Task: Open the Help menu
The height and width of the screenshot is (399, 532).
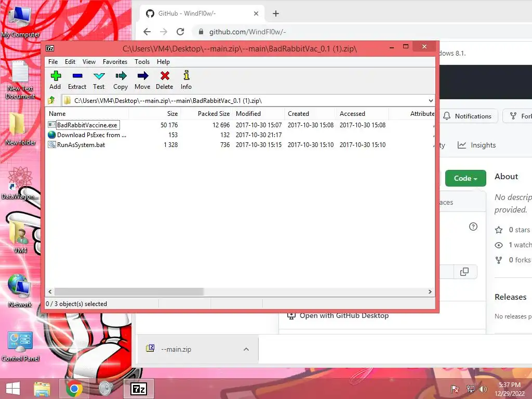Action: coord(163,62)
